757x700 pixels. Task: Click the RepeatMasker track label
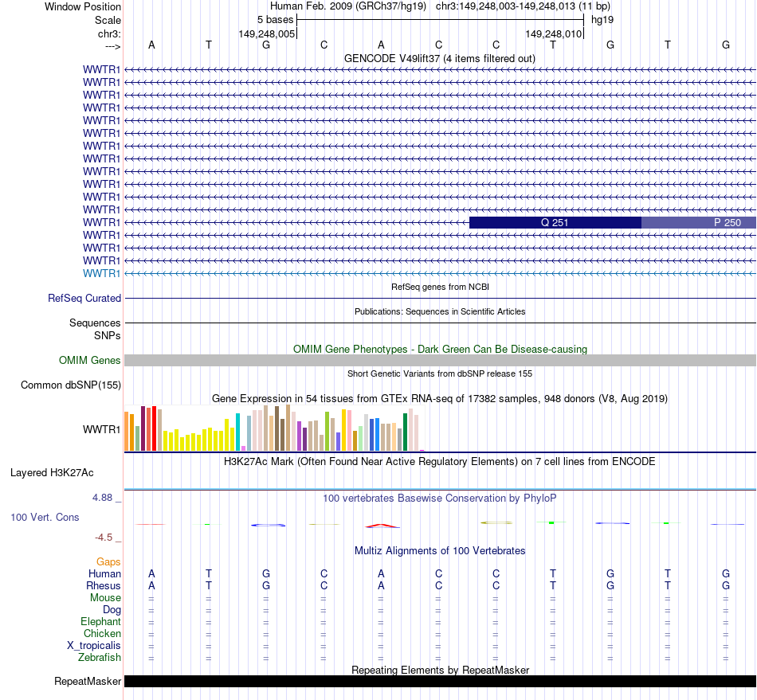click(88, 681)
